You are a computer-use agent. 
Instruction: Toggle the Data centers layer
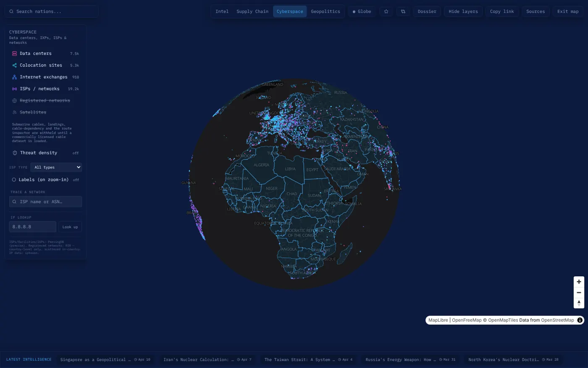tap(45, 53)
